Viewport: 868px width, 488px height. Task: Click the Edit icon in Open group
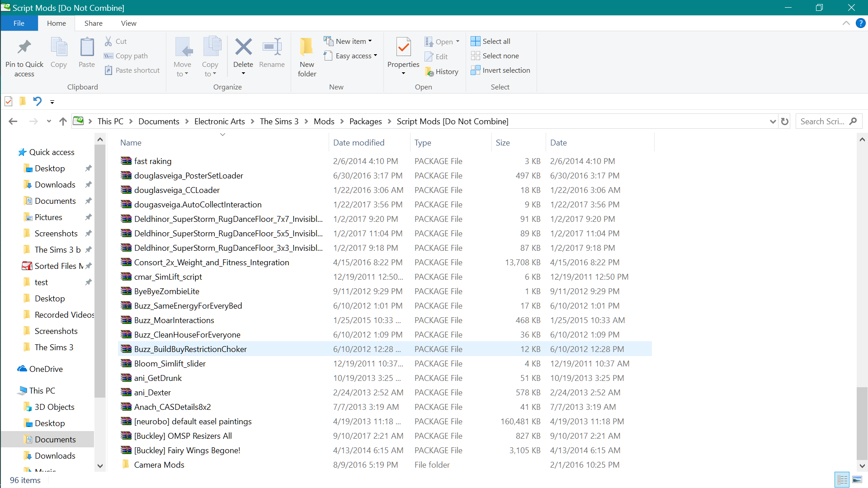429,56
